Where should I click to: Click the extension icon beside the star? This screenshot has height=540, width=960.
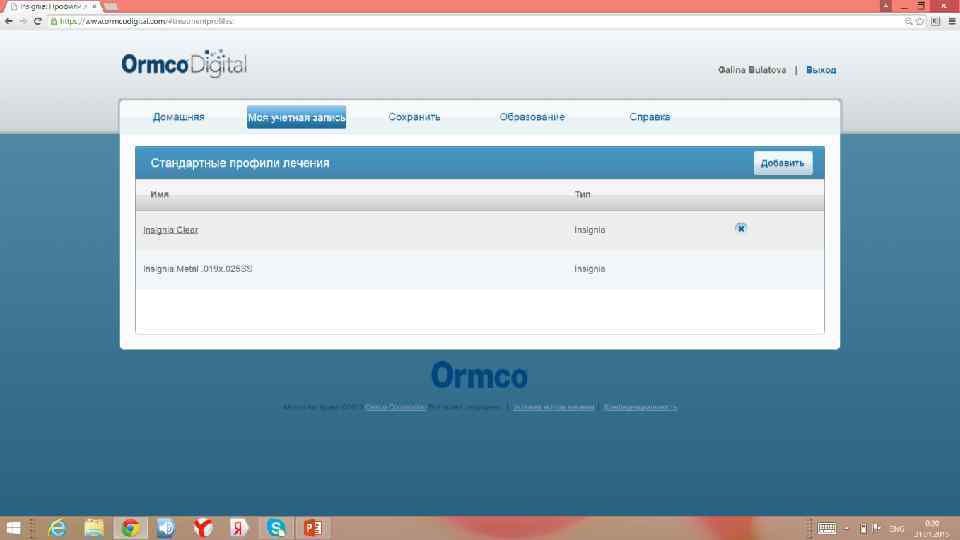click(x=935, y=21)
